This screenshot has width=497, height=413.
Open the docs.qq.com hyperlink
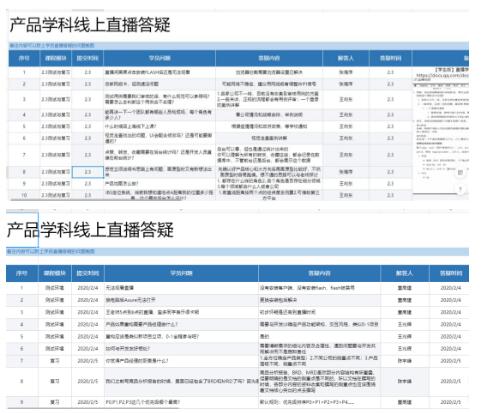tap(442, 76)
